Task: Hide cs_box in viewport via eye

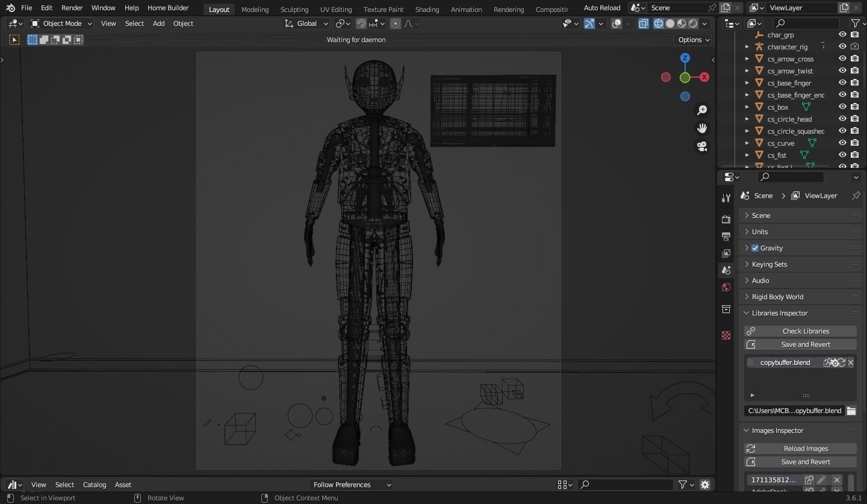Action: point(842,107)
